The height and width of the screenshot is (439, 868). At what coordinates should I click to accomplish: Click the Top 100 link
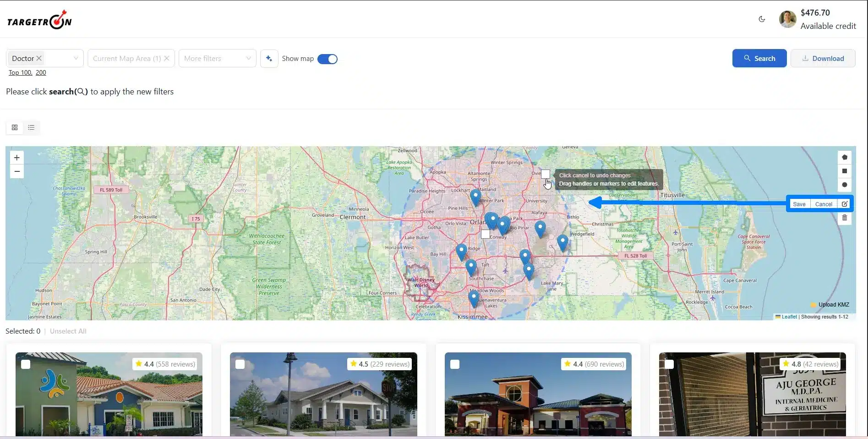(x=20, y=72)
